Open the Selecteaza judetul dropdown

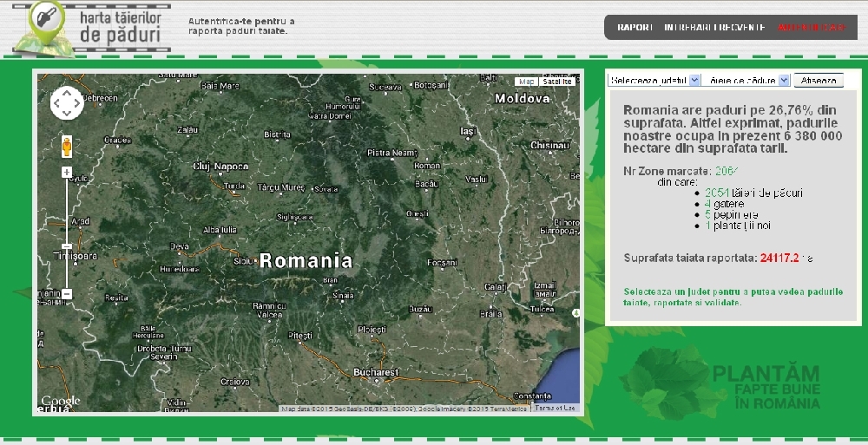click(x=654, y=81)
